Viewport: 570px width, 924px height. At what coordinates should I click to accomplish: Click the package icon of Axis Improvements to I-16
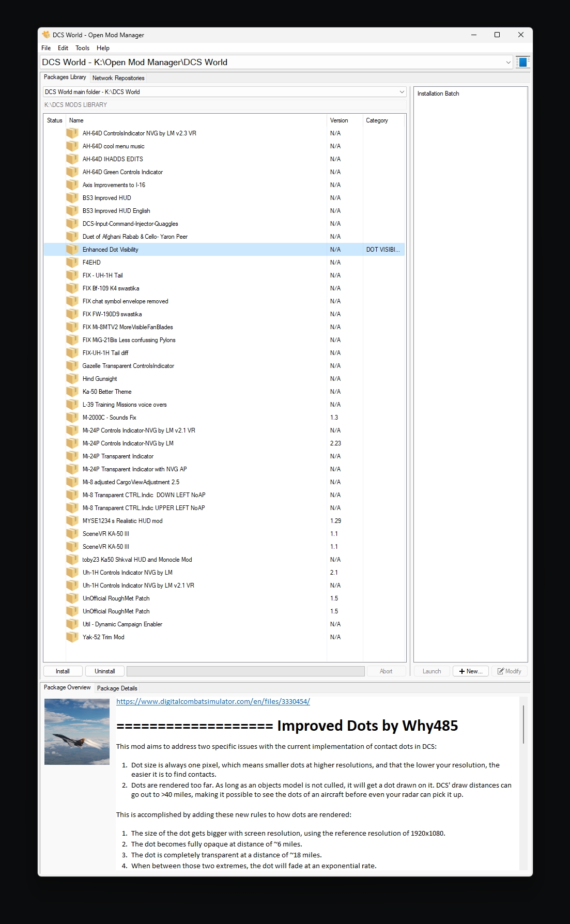tap(72, 184)
